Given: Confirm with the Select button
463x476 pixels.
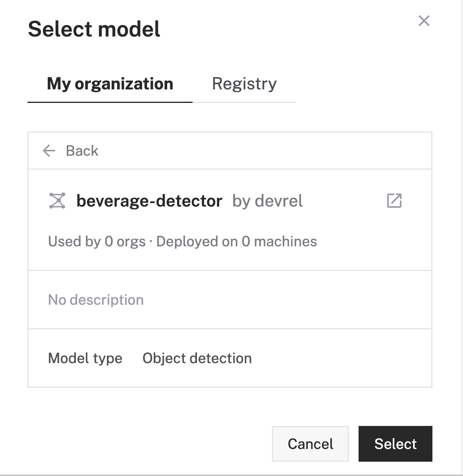Looking at the screenshot, I should click(395, 444).
